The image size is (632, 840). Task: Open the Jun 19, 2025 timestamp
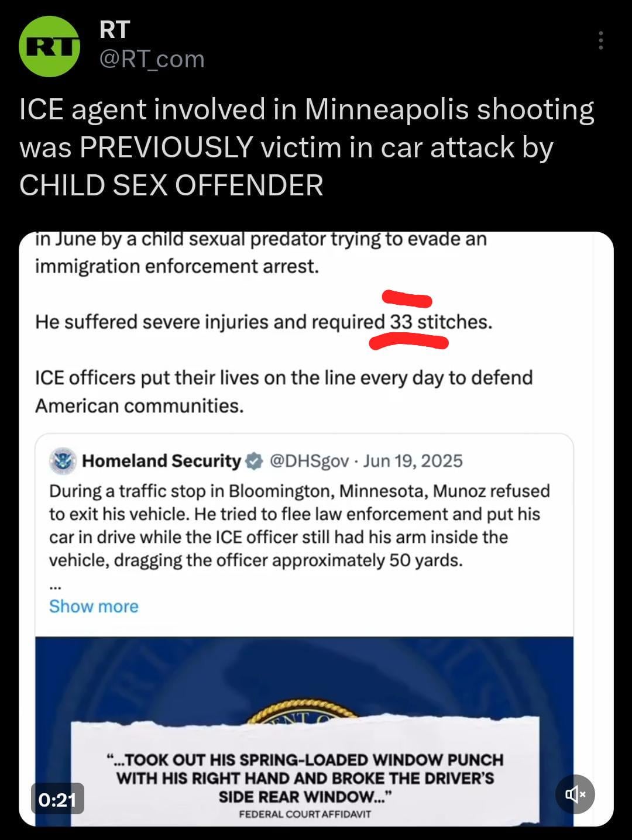tap(413, 461)
